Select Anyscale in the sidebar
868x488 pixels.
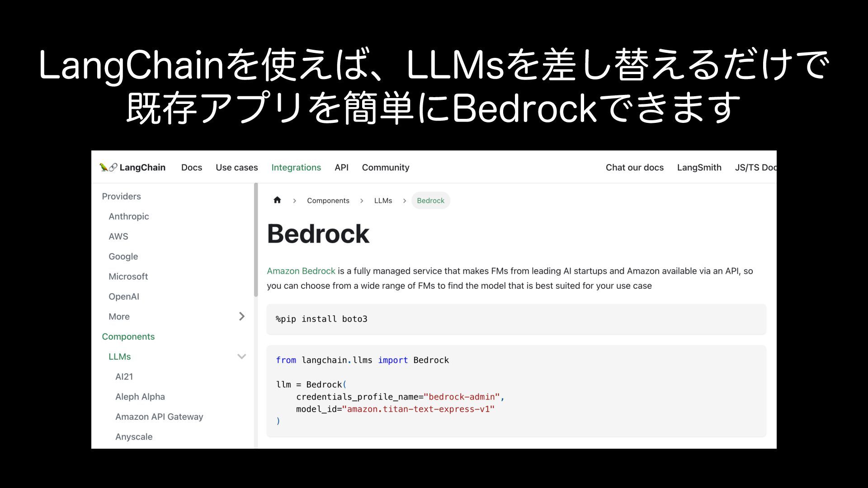134,437
